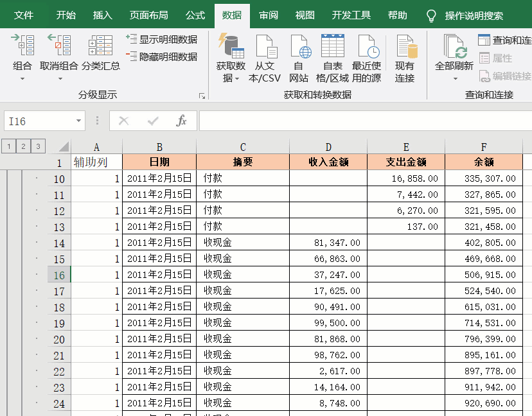This screenshot has width=532, height=416.
Task: Click 自表格/区域 (From Table) icon
Action: (x=333, y=46)
